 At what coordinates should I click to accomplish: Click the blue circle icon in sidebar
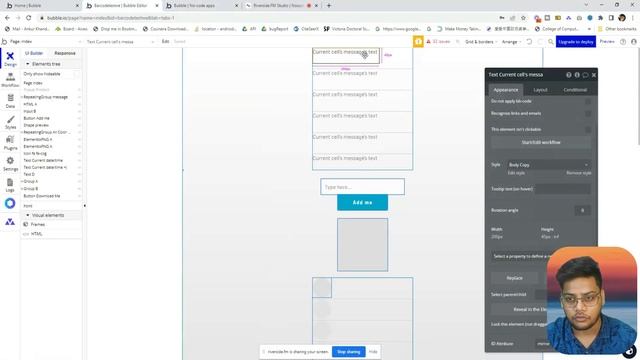pyautogui.click(x=10, y=203)
